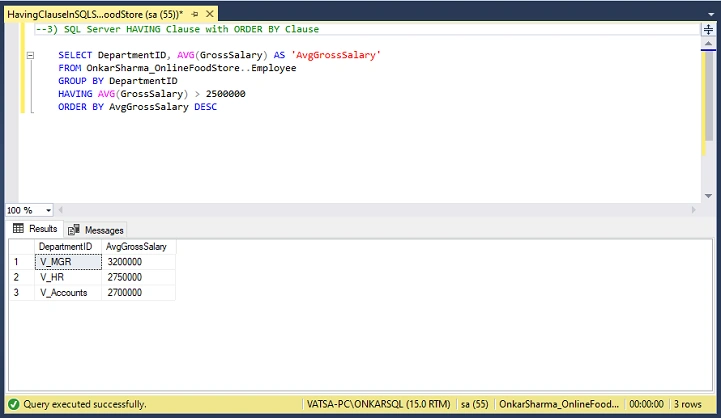Click the green query success checkmark icon
The width and height of the screenshot is (721, 418).
point(14,404)
